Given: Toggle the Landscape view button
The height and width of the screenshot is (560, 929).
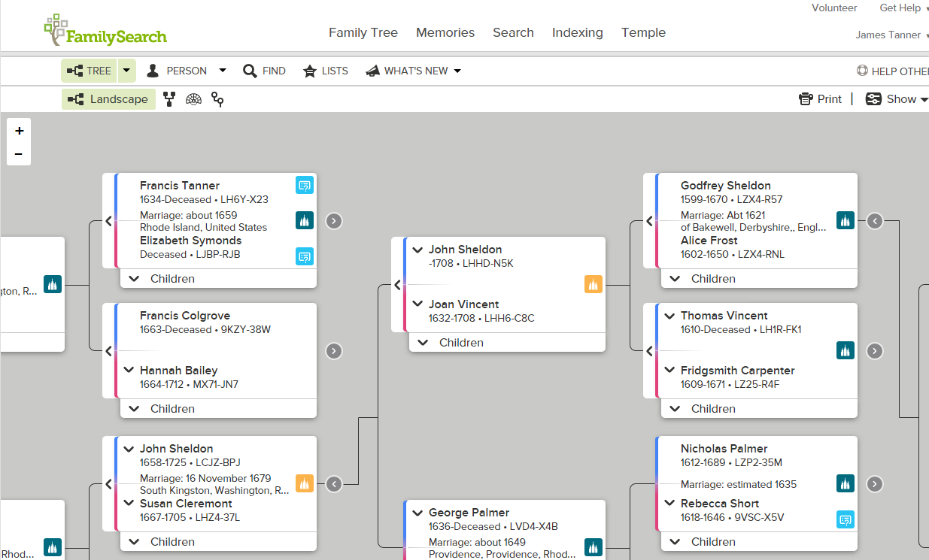Looking at the screenshot, I should (x=108, y=98).
